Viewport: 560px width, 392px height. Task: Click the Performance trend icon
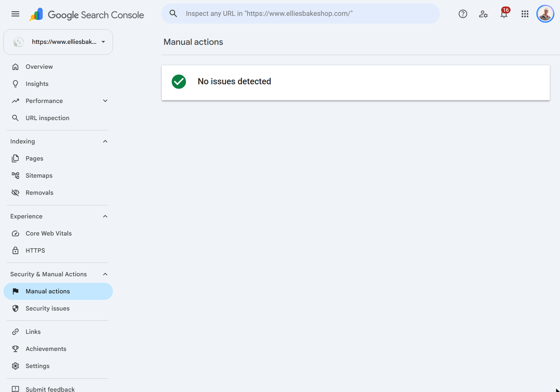coord(15,101)
